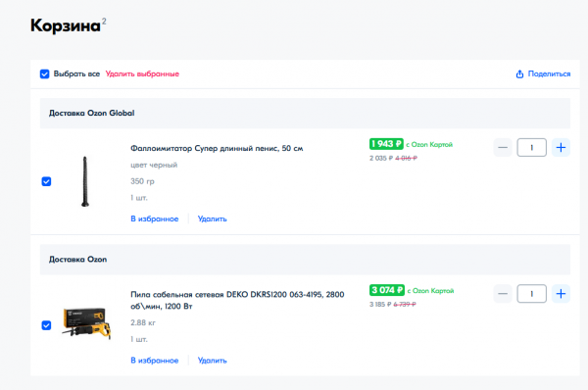Toggle the Выбрать все checkbox
This screenshot has height=390, width=588.
[x=45, y=73]
